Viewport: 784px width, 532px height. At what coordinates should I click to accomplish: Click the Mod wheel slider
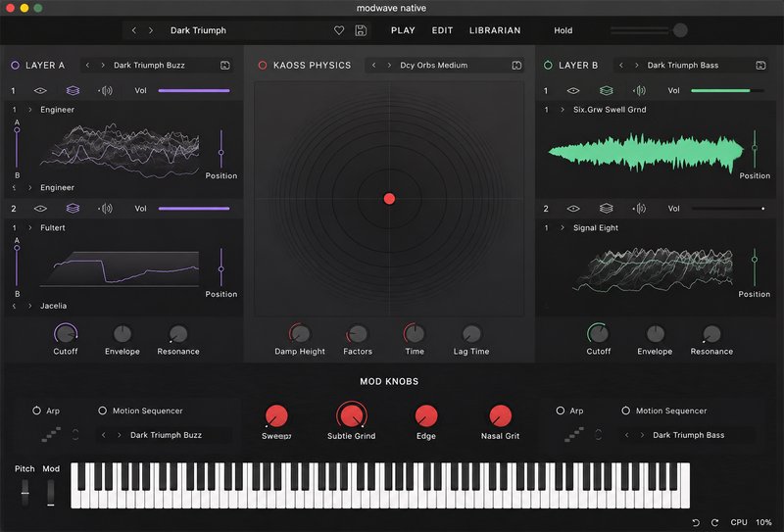pyautogui.click(x=51, y=492)
